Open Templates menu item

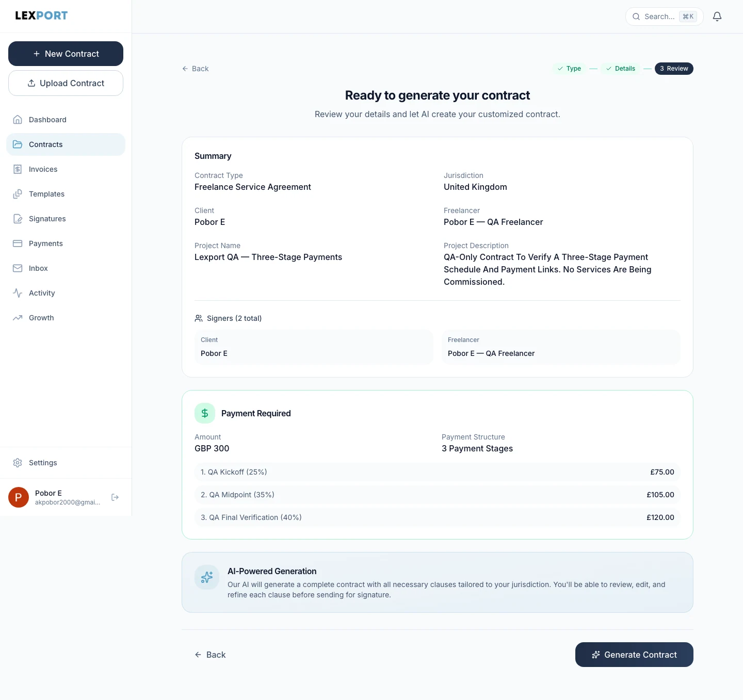click(66, 194)
